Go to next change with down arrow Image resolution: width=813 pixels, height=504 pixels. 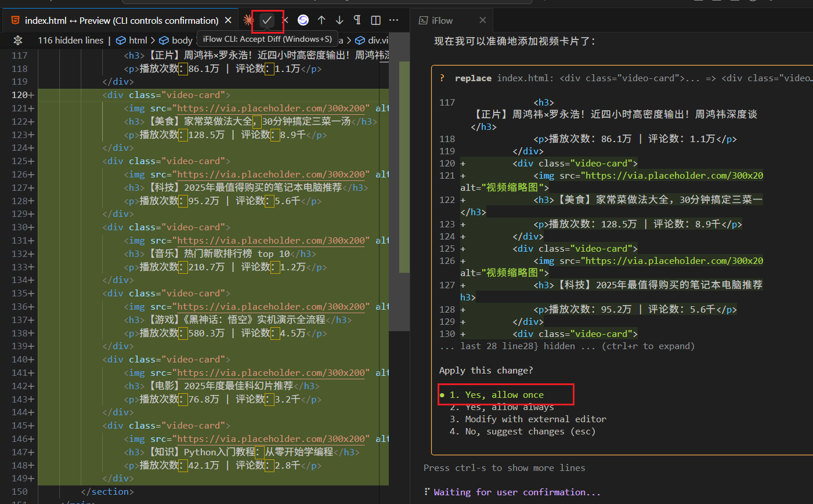[339, 20]
